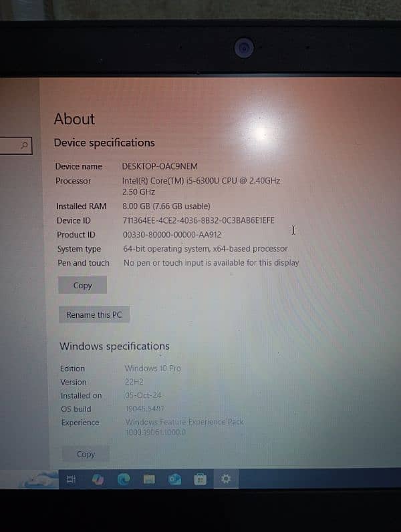Click the magnifier icon in Settings search
This screenshot has width=401, height=532.
tap(25, 144)
